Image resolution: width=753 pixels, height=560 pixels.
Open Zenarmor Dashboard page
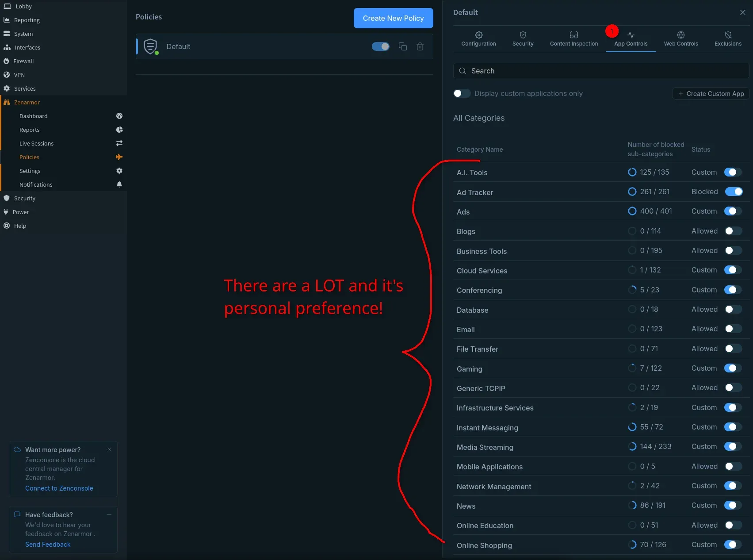click(33, 116)
